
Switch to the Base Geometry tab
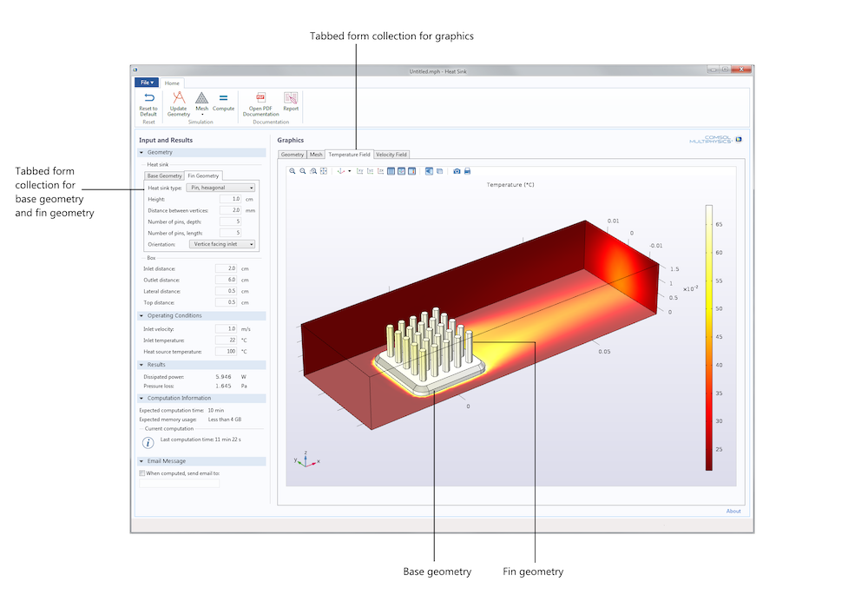click(x=164, y=175)
